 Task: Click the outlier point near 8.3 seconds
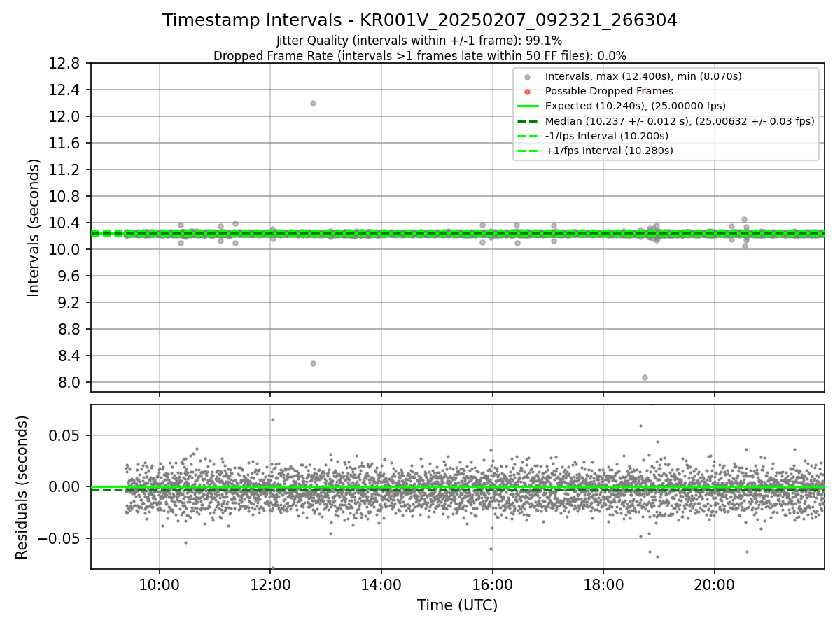coord(313,363)
